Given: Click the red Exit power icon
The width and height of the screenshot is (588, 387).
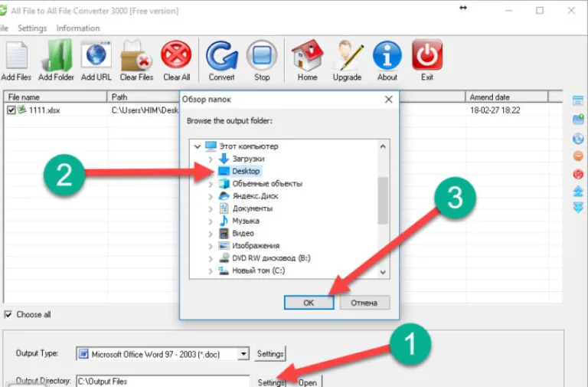Looking at the screenshot, I should (427, 55).
